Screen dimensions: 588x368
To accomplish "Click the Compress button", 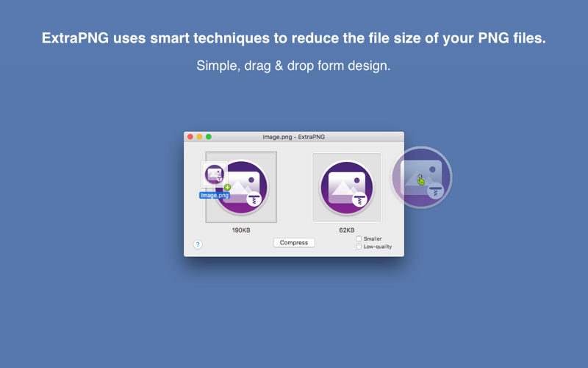I will pyautogui.click(x=294, y=243).
